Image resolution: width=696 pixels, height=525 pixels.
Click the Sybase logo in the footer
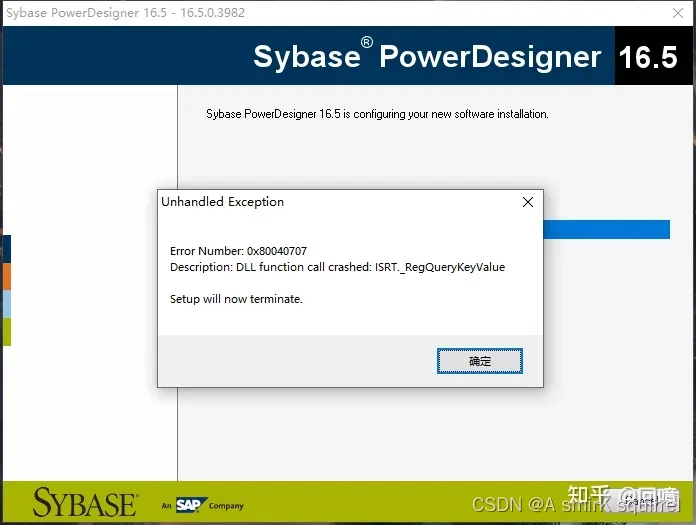click(85, 503)
